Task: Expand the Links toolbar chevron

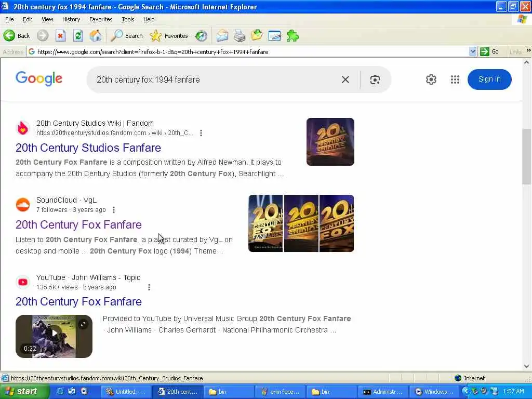Action: (x=528, y=50)
